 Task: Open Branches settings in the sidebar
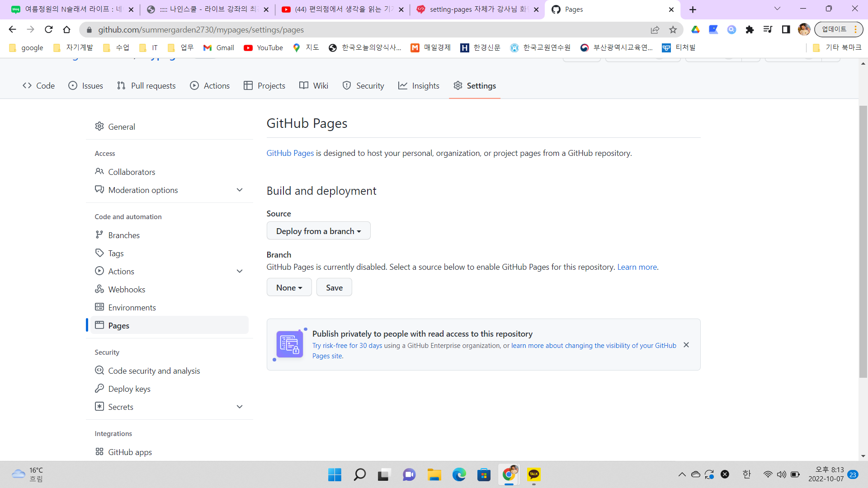tap(170, 235)
